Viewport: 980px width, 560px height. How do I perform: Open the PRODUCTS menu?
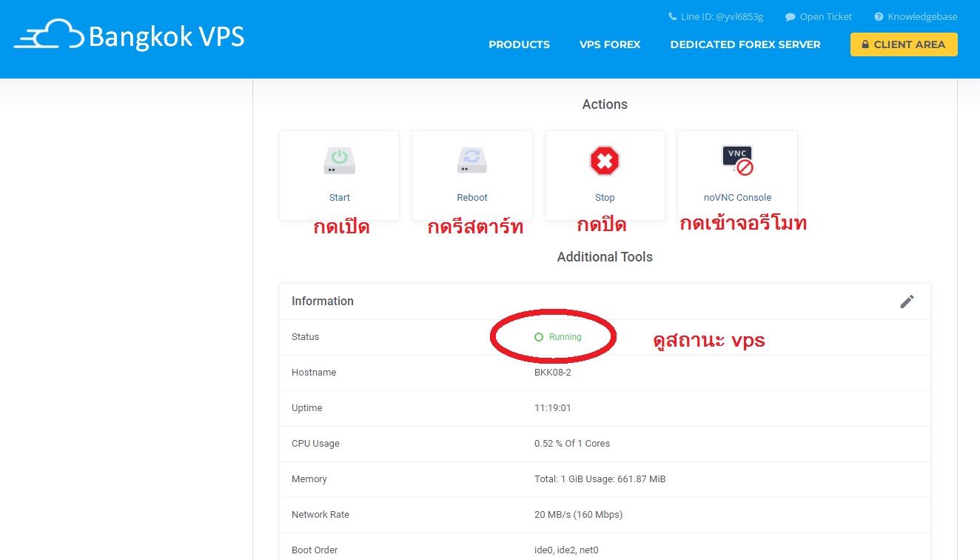point(519,44)
